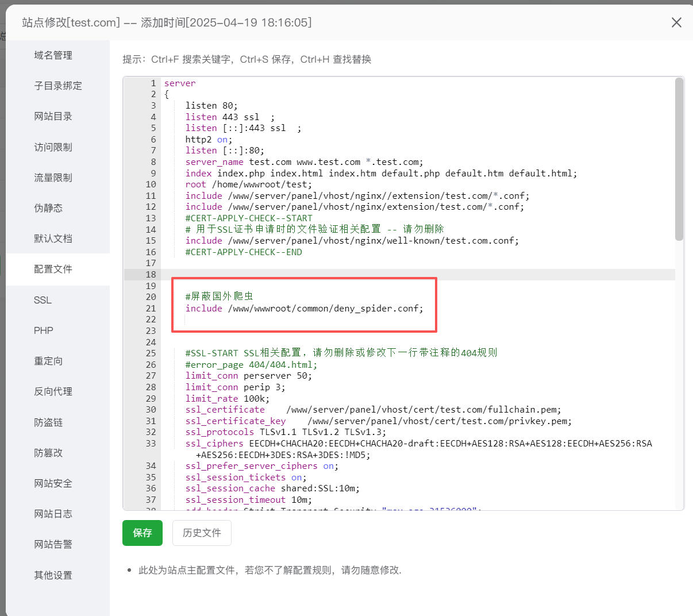The width and height of the screenshot is (693, 616).
Task: Click the #屏蔽国外爬虫 comment line
Action: pos(219,297)
